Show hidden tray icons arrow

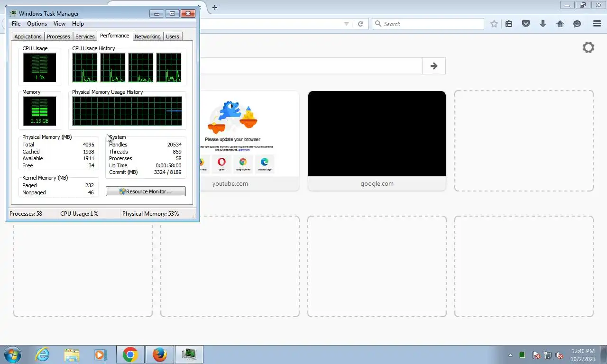[x=510, y=355]
